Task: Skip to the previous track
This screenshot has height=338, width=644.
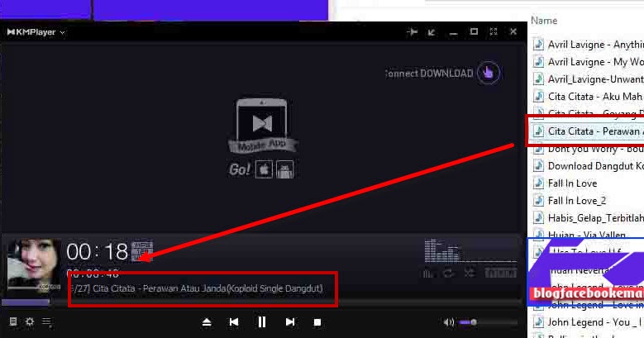Action: click(234, 322)
